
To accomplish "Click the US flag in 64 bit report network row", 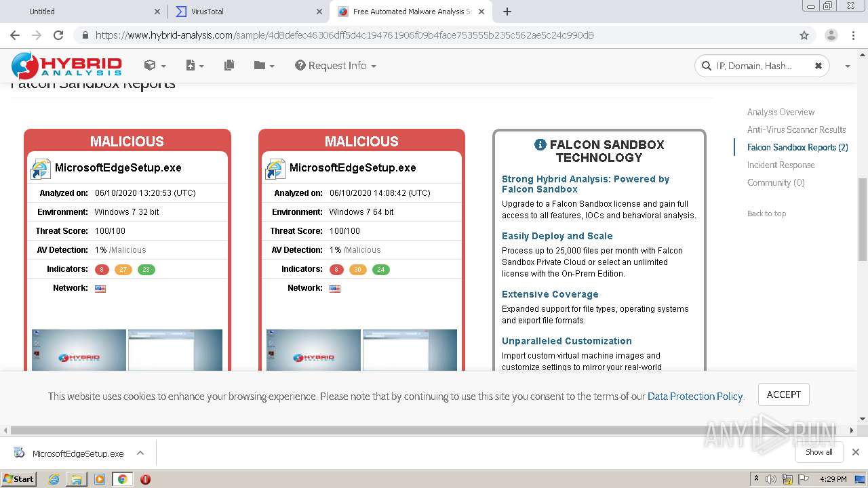I will pyautogui.click(x=335, y=289).
